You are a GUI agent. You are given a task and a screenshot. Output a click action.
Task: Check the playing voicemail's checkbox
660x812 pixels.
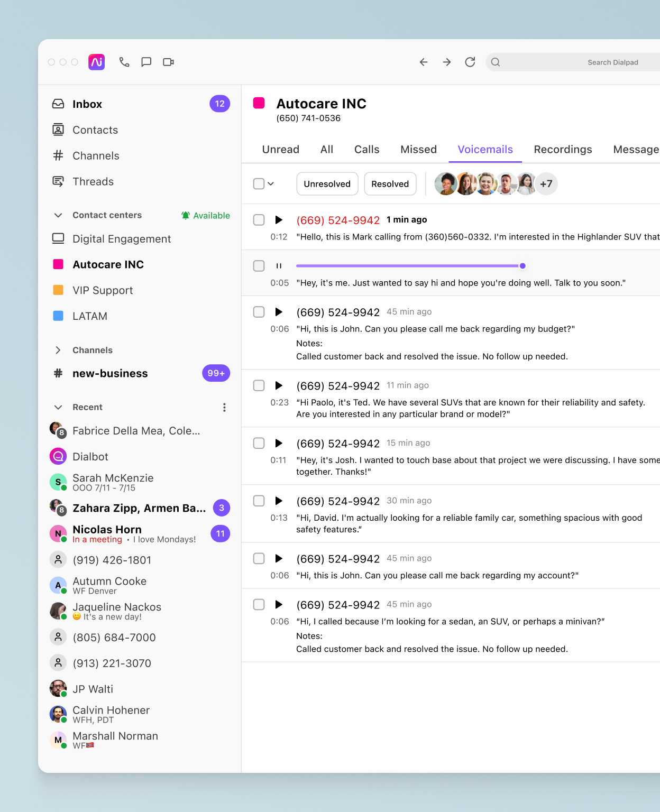pos(259,266)
